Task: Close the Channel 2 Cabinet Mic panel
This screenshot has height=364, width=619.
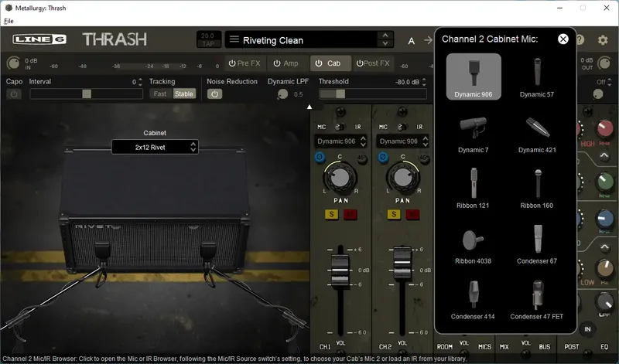Action: 563,39
